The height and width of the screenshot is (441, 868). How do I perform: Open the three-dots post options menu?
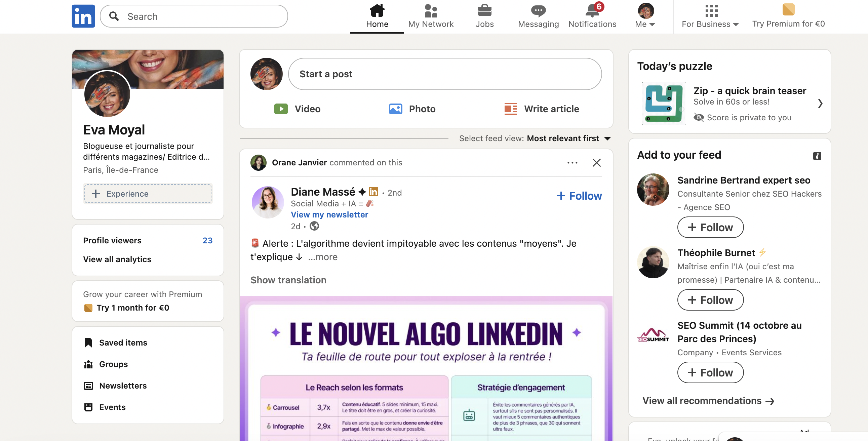click(x=572, y=163)
